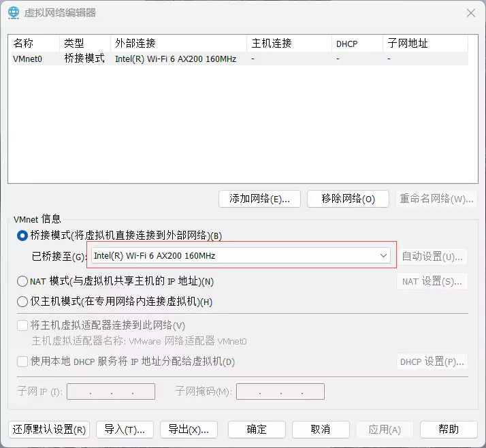Click the 类型 column header

[x=85, y=44]
